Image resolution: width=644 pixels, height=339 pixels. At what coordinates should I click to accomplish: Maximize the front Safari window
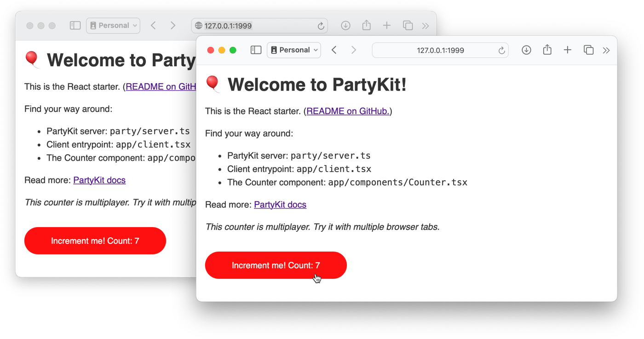233,50
